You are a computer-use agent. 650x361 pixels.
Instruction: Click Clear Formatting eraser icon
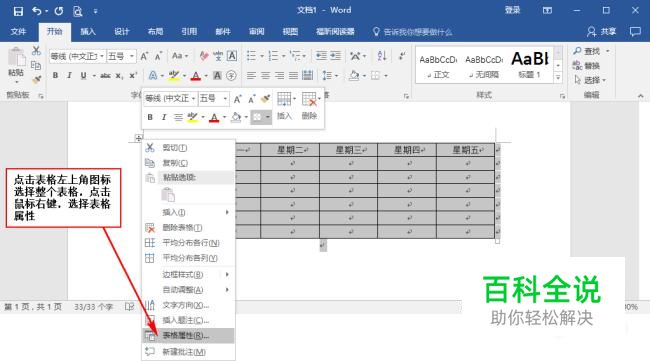pyautogui.click(x=204, y=56)
